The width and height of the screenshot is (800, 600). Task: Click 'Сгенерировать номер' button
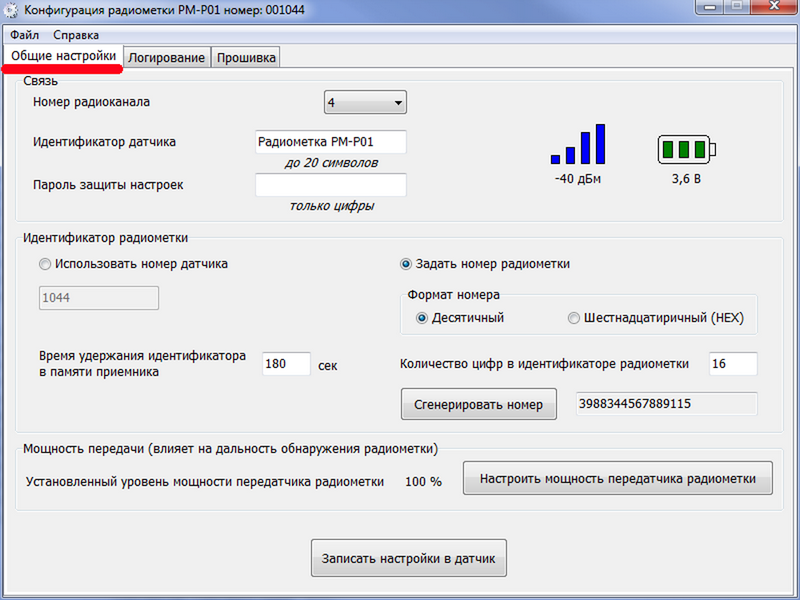coord(479,405)
